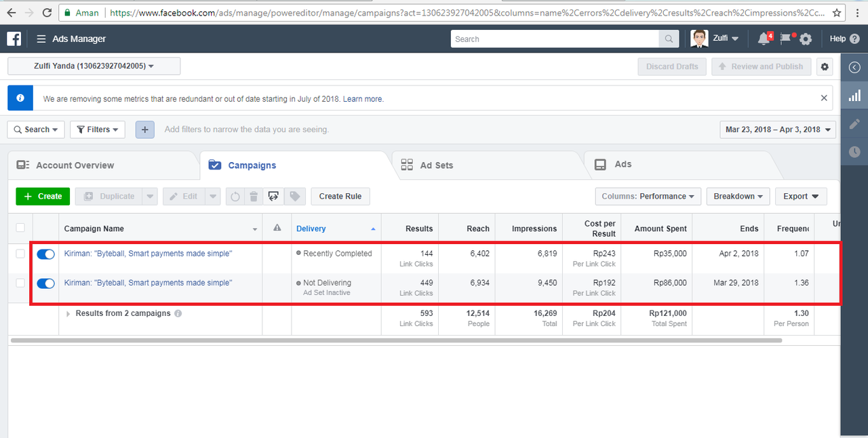Open the Filters dropdown
Image resolution: width=868 pixels, height=438 pixels.
[98, 130]
